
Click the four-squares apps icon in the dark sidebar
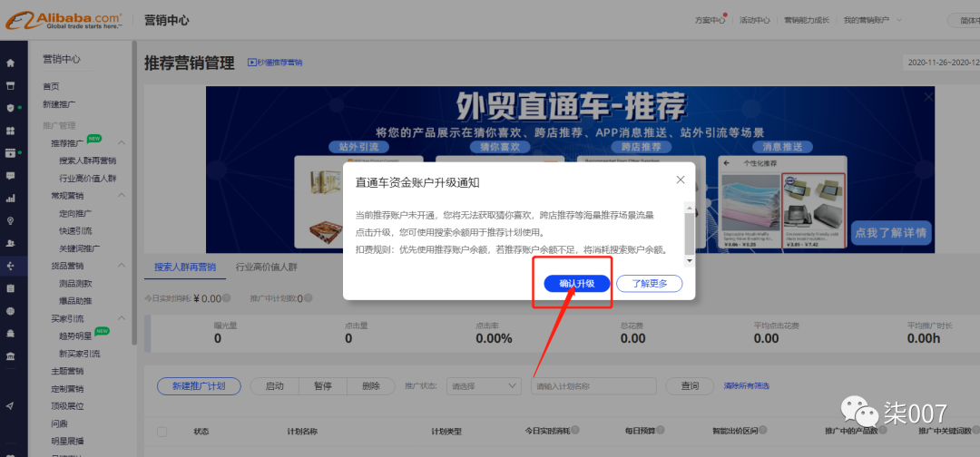10,131
